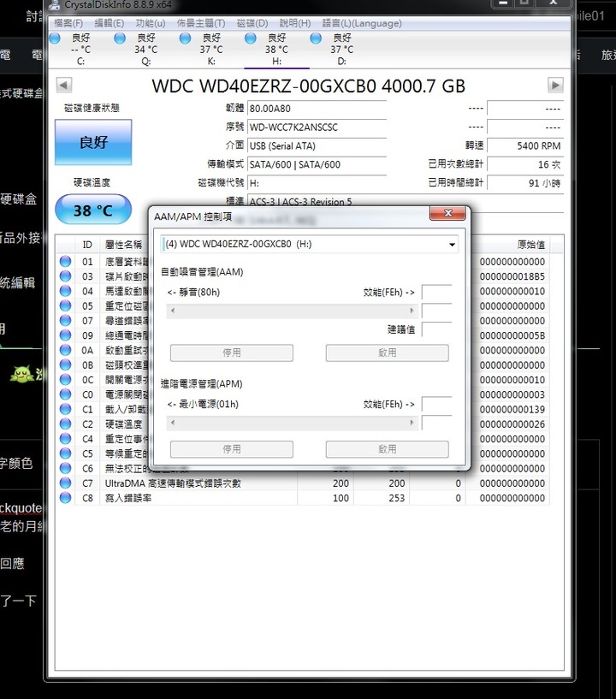This screenshot has height=699, width=616.
Task: Click raw value 000000000139 of row C1
Action: point(512,409)
